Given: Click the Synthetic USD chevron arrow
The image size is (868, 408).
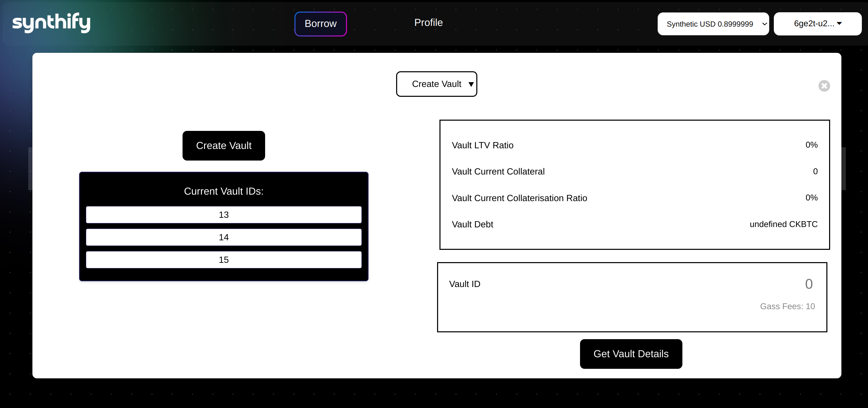Looking at the screenshot, I should click(x=764, y=24).
